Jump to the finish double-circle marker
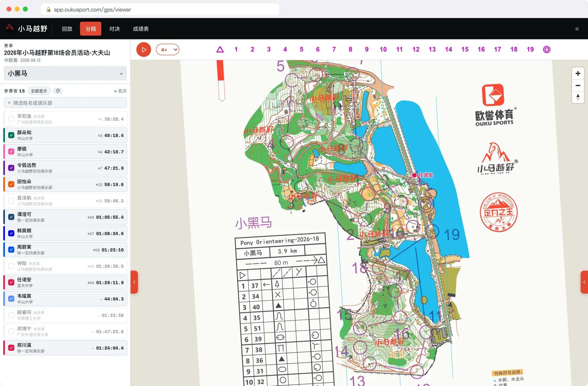The width and height of the screenshot is (588, 386). tap(547, 49)
